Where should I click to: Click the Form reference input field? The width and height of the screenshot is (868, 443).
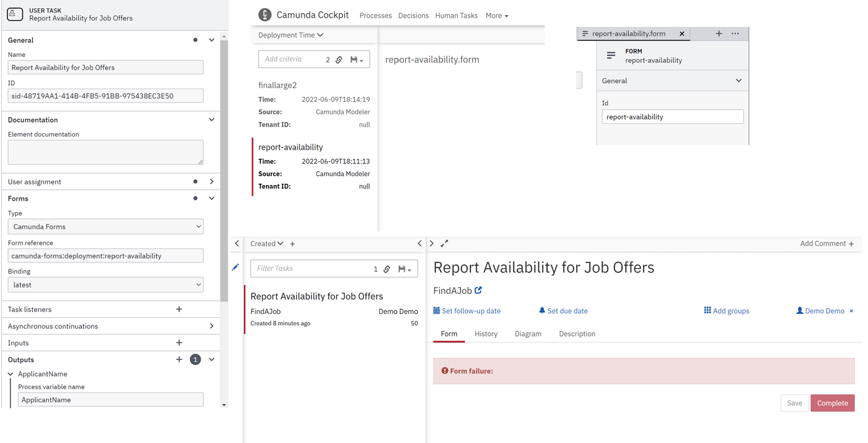point(106,256)
